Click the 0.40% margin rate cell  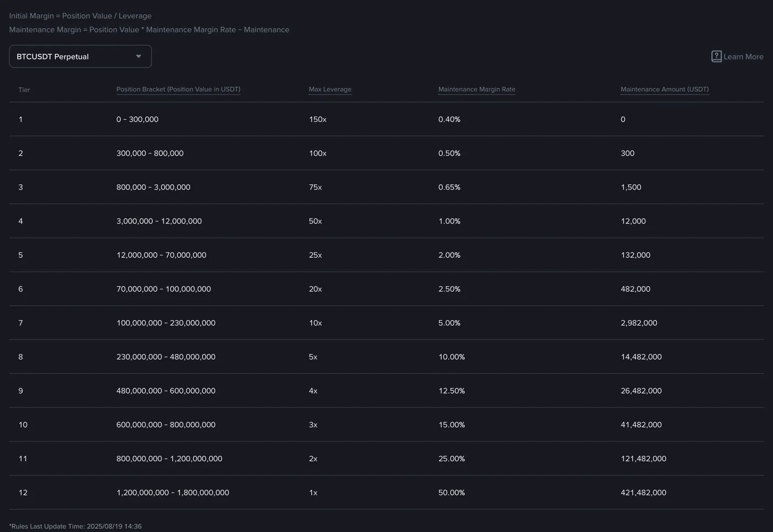(x=449, y=119)
